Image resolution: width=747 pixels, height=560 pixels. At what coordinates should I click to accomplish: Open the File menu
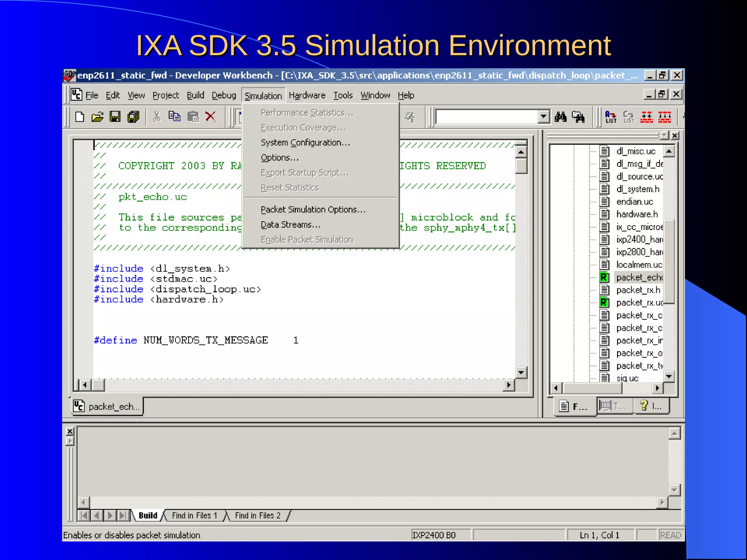92,95
